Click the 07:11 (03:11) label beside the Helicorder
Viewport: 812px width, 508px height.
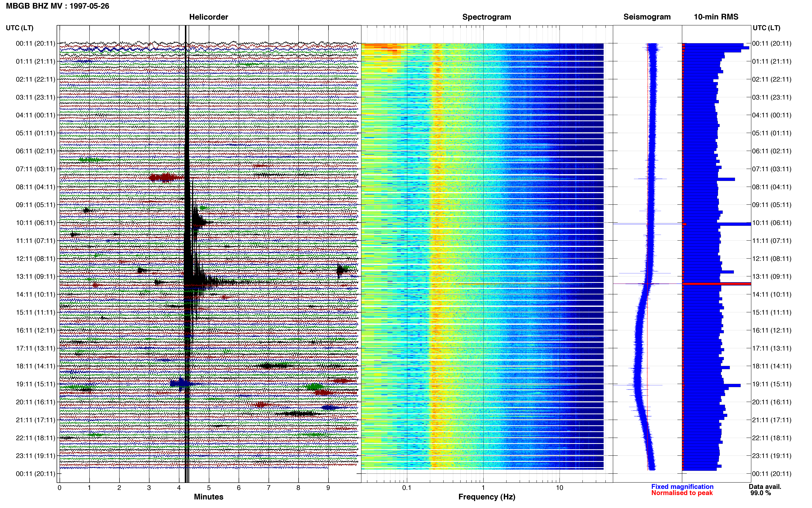pos(36,169)
